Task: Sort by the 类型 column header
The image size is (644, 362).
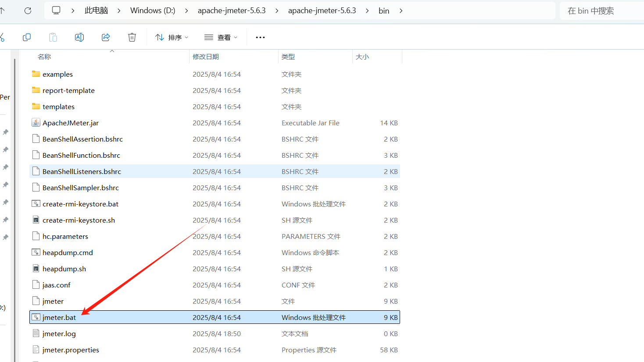Action: [288, 57]
